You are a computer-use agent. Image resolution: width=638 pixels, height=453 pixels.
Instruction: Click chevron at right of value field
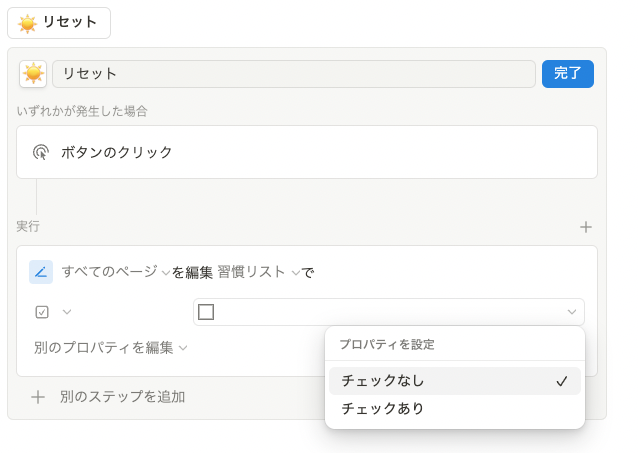click(571, 312)
